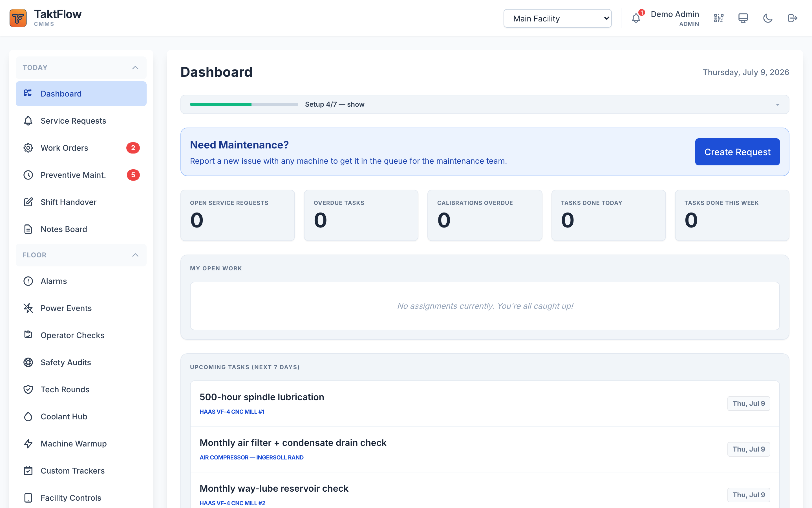Click the Power Events lightning icon
This screenshot has height=508, width=812.
pyautogui.click(x=28, y=308)
